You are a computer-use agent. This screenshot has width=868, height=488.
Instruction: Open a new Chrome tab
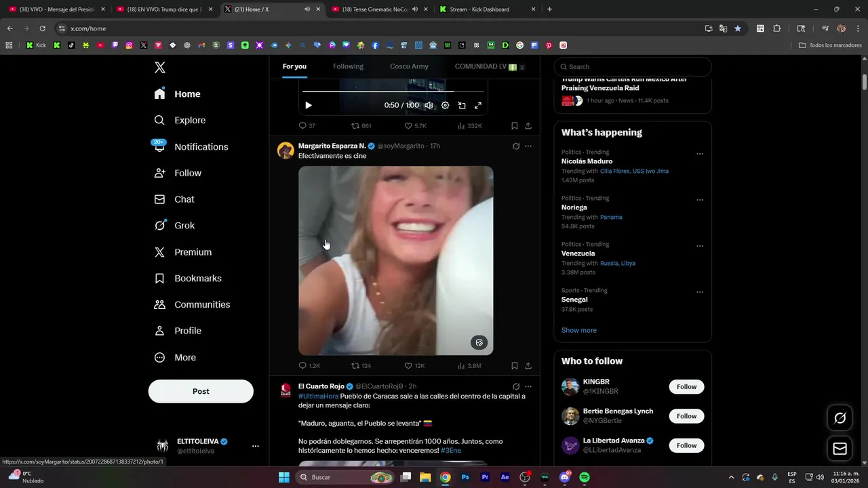pos(549,9)
